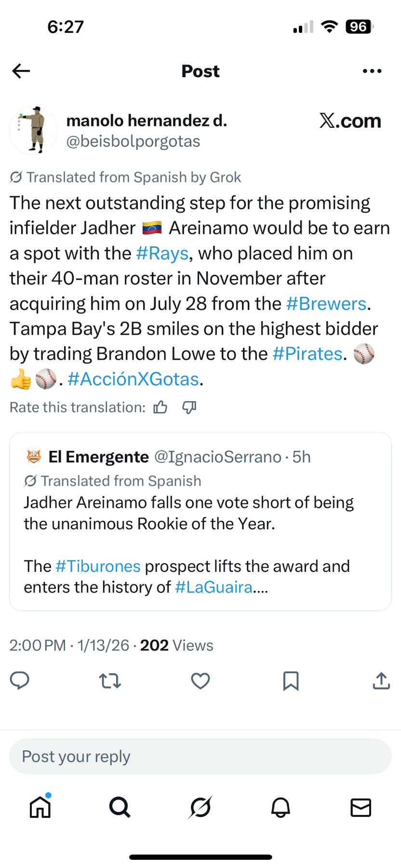Rate translation with thumbs down
401x868 pixels.
189,407
